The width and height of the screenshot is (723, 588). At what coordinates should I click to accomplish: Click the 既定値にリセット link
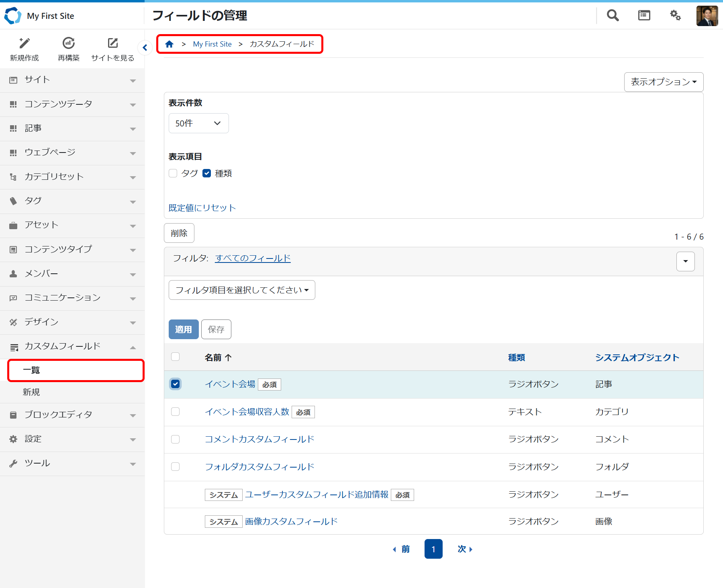[x=202, y=208]
